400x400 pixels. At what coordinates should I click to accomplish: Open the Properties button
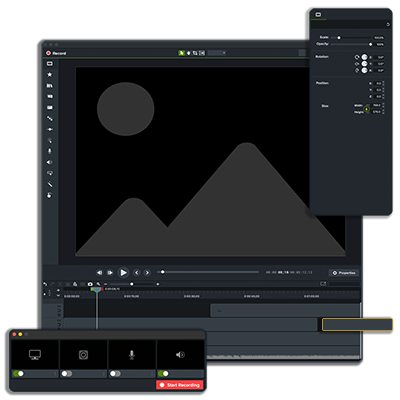pyautogui.click(x=344, y=273)
